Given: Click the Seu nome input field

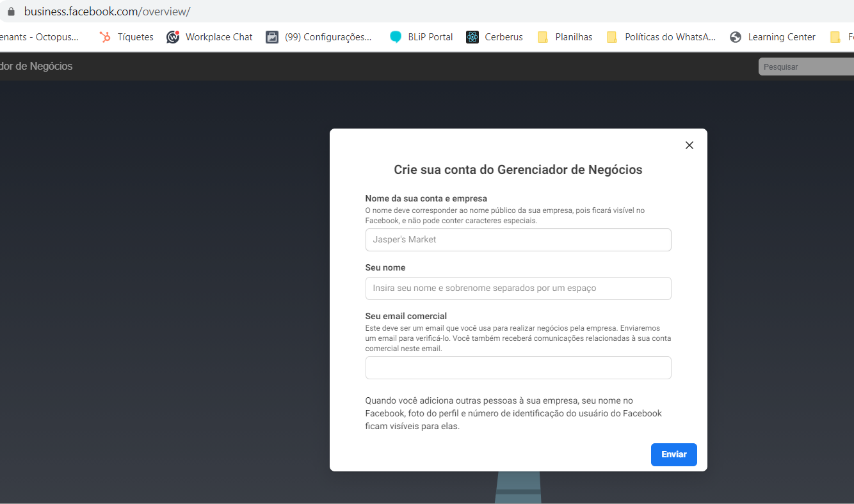Looking at the screenshot, I should click(x=519, y=288).
